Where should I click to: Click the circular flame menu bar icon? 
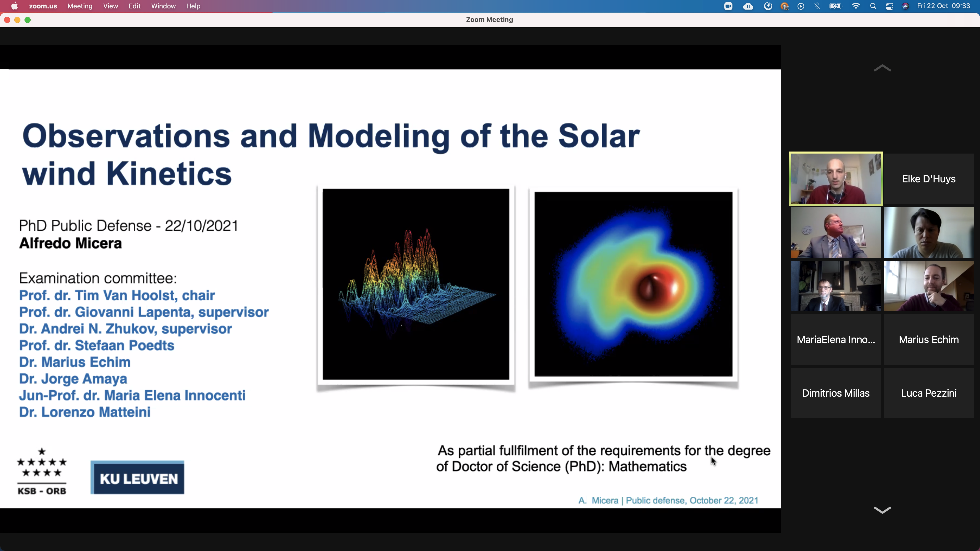pos(768,6)
